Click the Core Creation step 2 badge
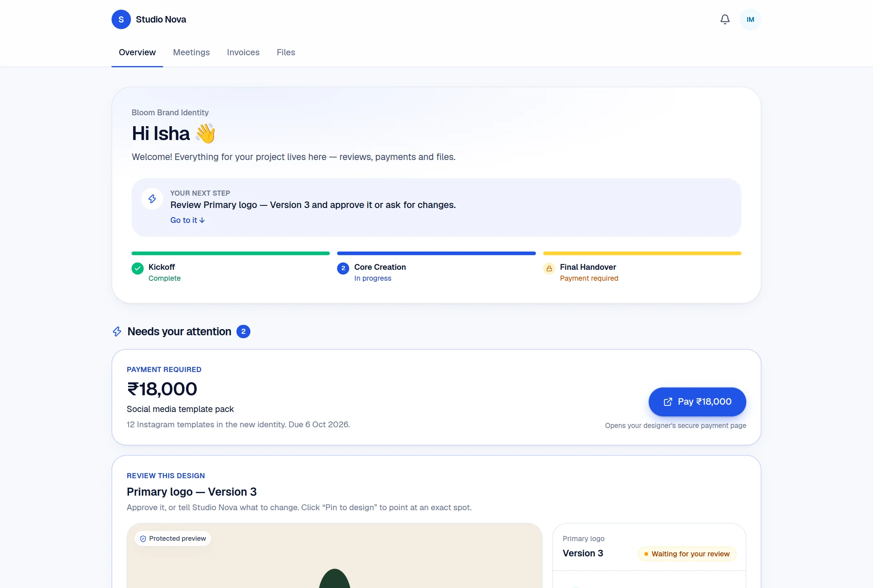The height and width of the screenshot is (588, 873). pos(343,268)
